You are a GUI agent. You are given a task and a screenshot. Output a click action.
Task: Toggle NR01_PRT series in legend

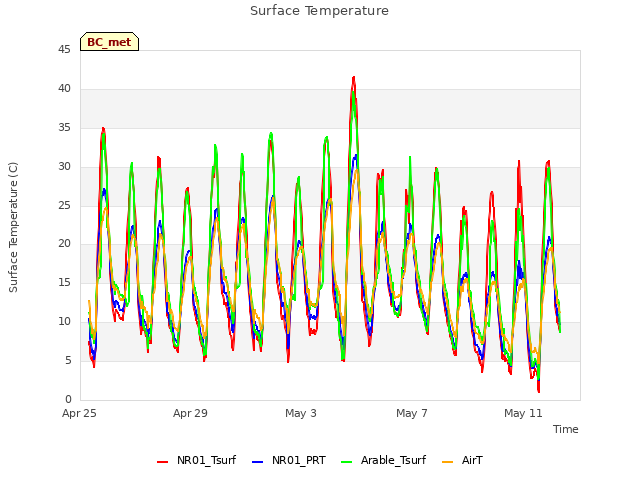(x=289, y=460)
